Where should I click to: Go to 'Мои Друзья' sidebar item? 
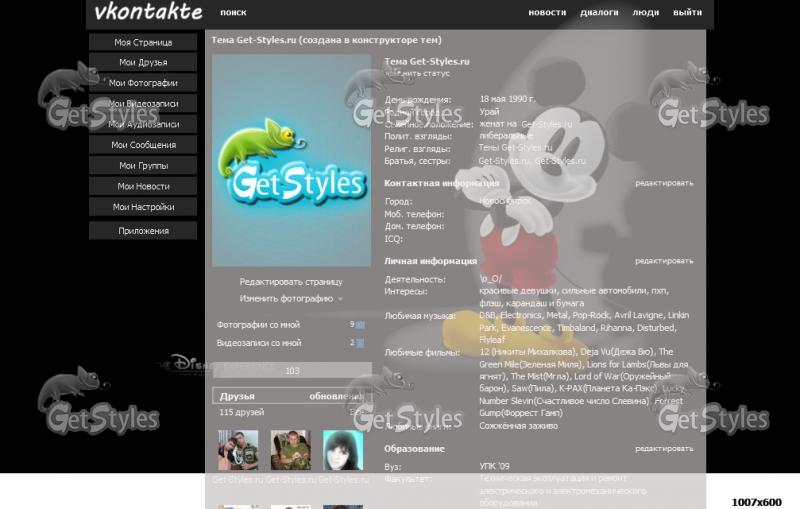pos(143,63)
